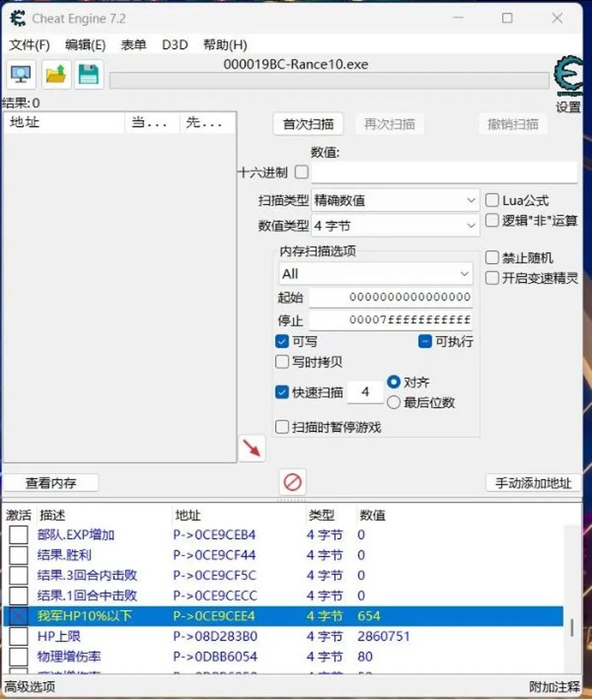Image resolution: width=592 pixels, height=700 pixels.
Task: Open the 文件(F) menu
Action: click(x=30, y=44)
